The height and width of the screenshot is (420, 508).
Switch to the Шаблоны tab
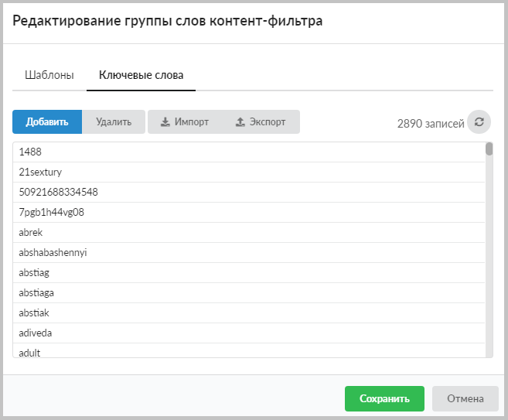pyautogui.click(x=49, y=75)
